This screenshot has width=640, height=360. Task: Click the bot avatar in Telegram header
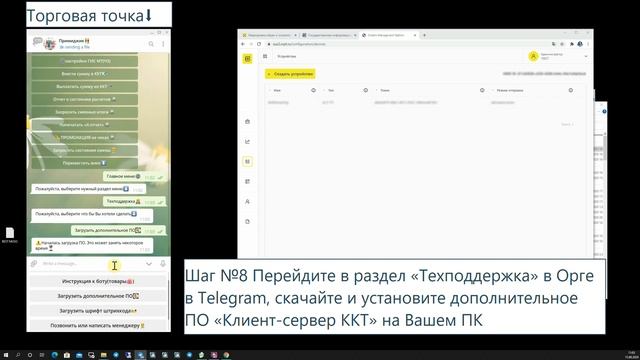[50, 44]
